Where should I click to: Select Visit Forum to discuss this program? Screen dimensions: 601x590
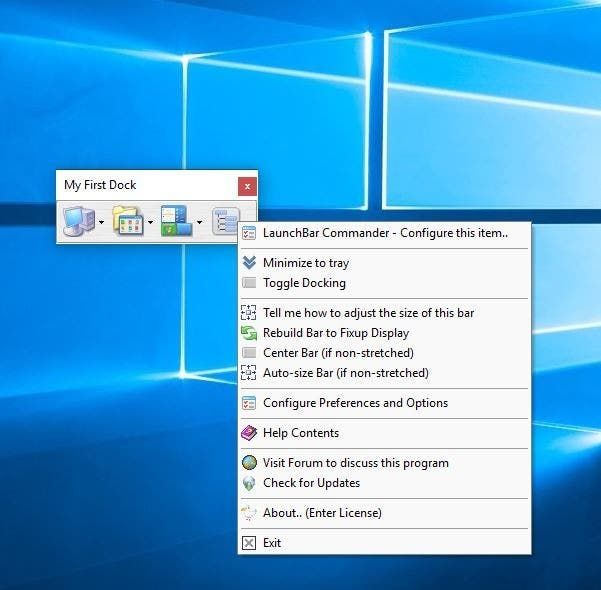(384, 463)
